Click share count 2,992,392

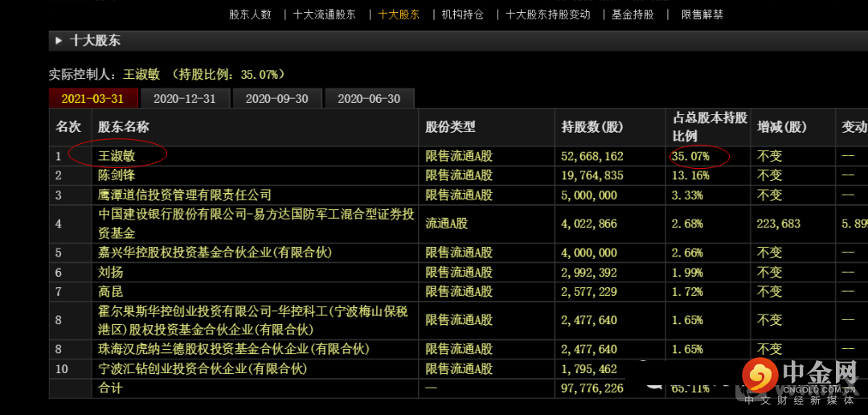point(589,272)
